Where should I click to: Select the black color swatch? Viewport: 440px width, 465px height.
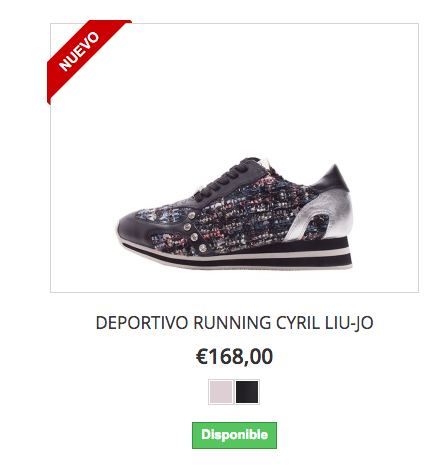coord(247,392)
